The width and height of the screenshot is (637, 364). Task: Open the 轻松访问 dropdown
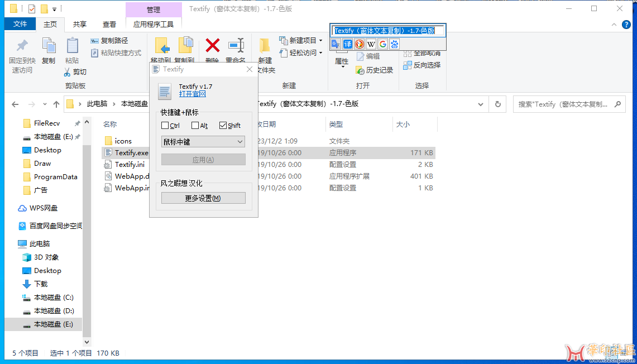(301, 53)
